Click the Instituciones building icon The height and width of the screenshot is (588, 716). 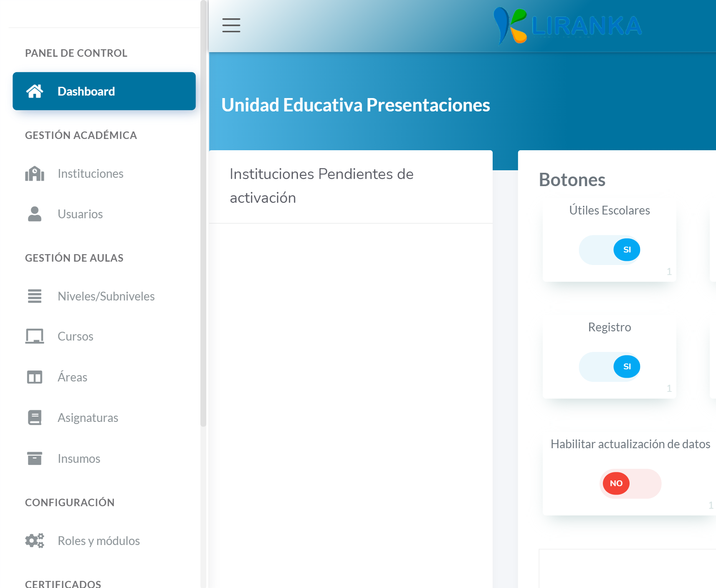coord(35,174)
